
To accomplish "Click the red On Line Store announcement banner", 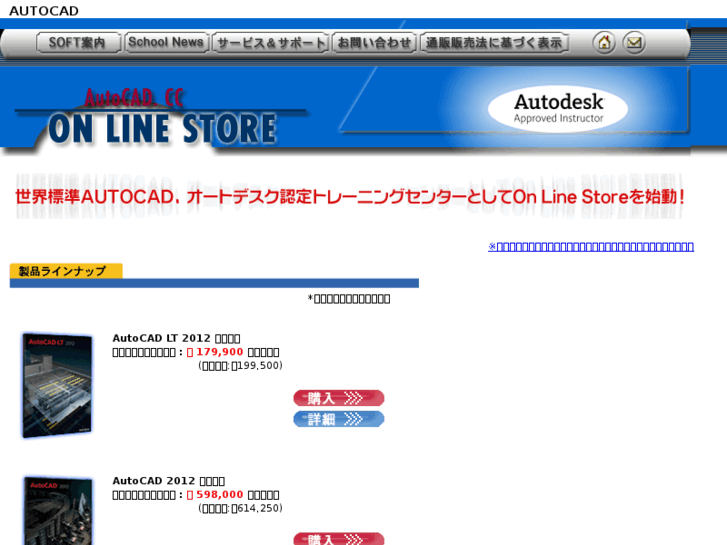I will [350, 197].
